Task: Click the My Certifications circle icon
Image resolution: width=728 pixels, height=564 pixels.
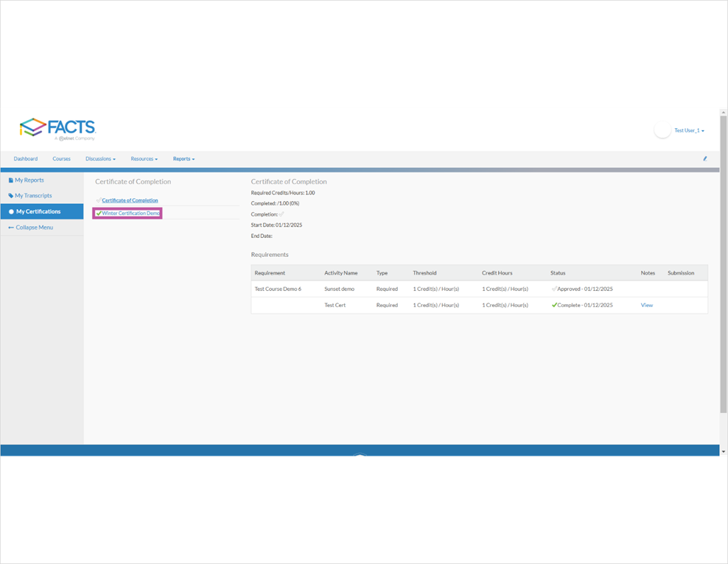Action: click(11, 211)
